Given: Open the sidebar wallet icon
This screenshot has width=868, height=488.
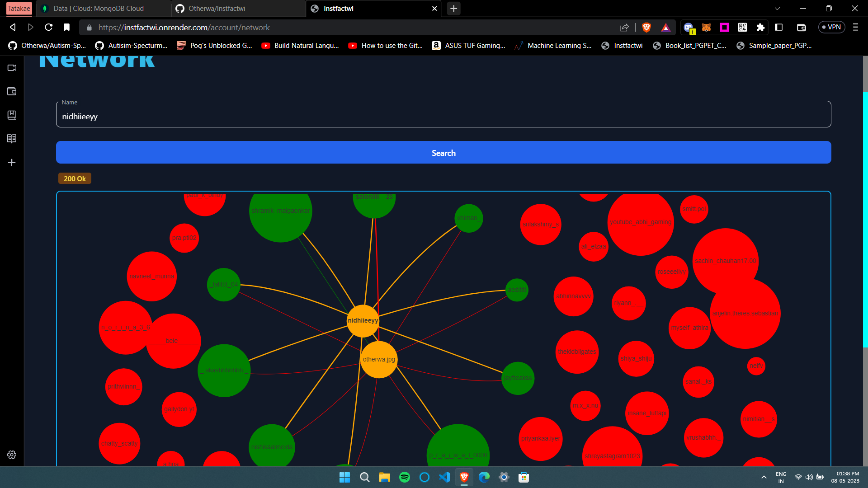Looking at the screenshot, I should (x=12, y=91).
